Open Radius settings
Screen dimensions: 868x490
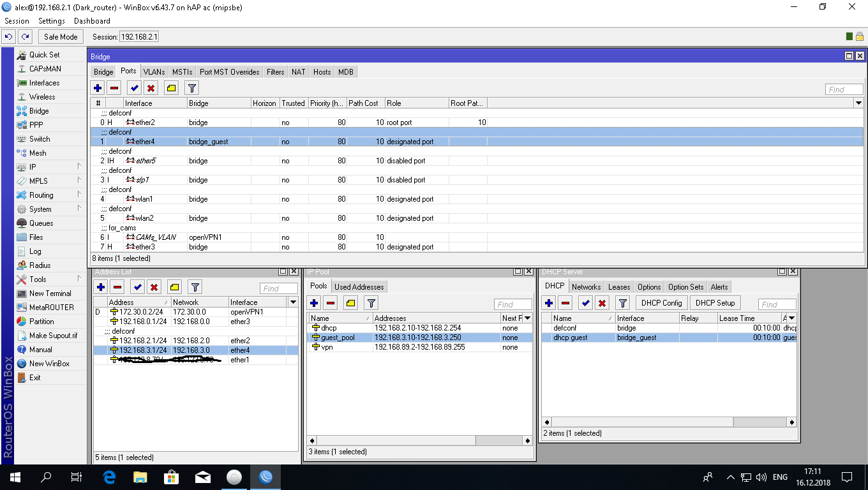click(x=40, y=265)
